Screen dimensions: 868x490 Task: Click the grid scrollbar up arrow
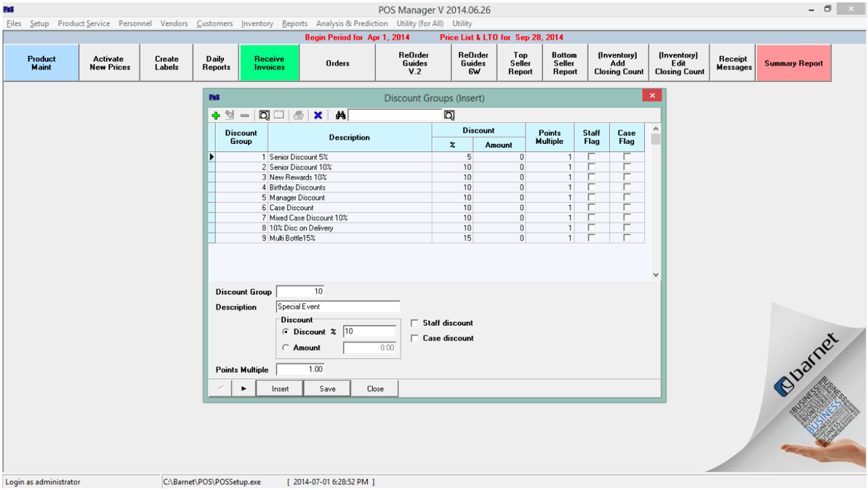coord(656,129)
